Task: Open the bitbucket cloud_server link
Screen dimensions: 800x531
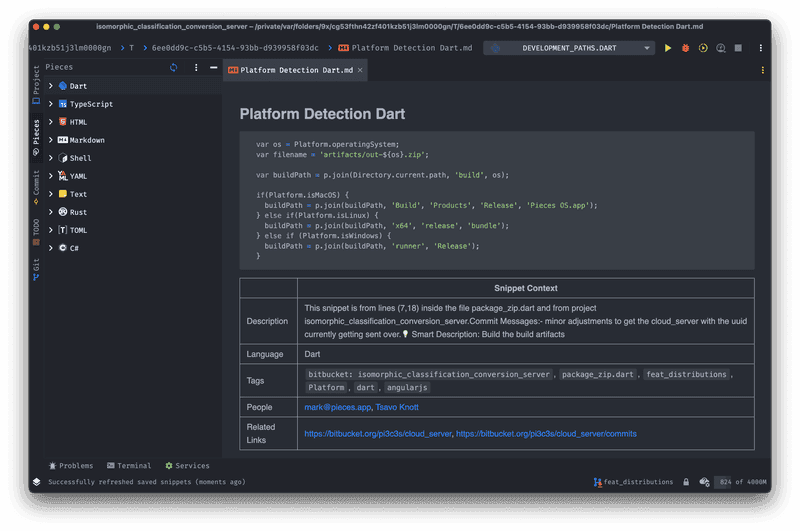Action: point(378,434)
